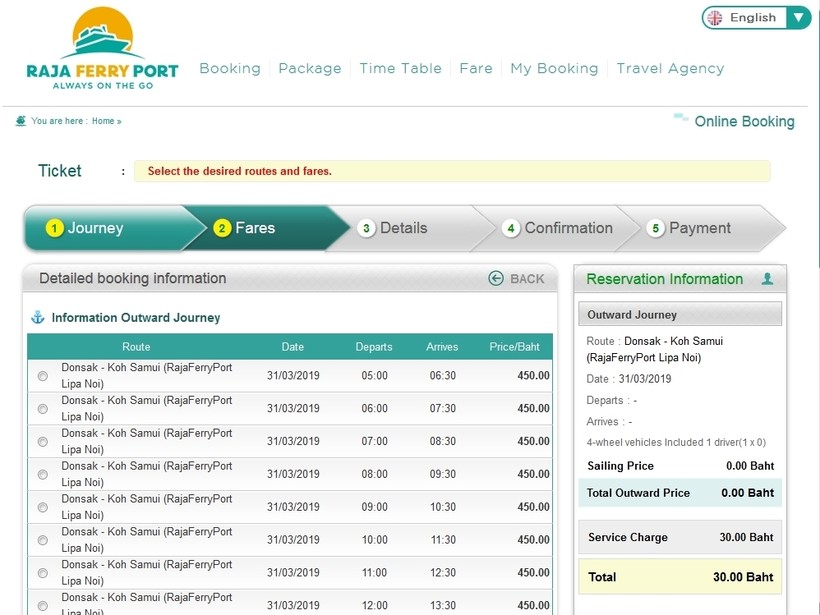The image size is (820, 615).
Task: Open the English language dropdown arrow
Action: click(798, 18)
